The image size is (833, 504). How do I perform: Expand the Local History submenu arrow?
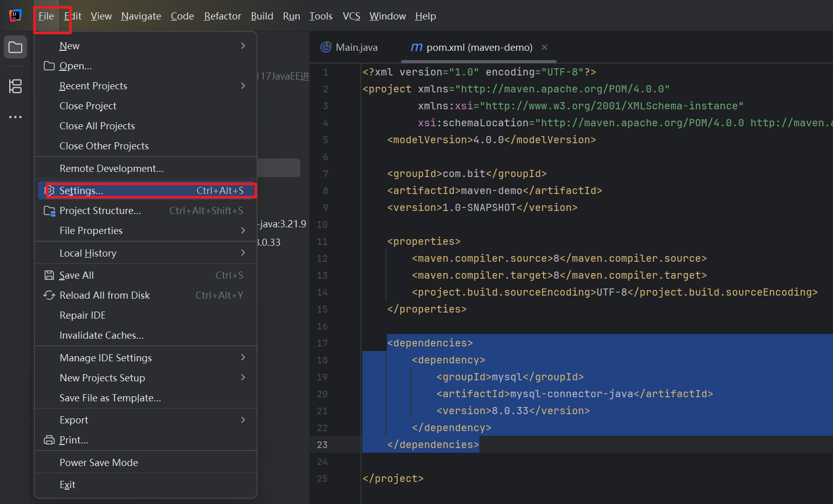(243, 253)
